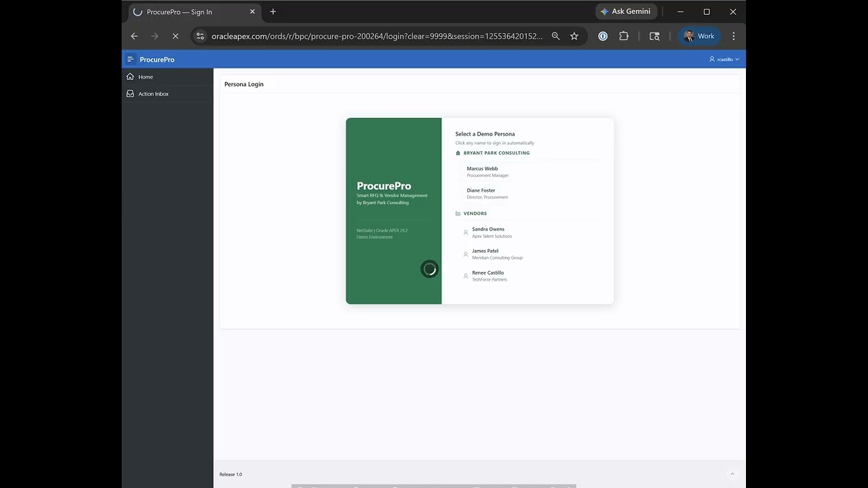Stop page loading with the X button

[x=175, y=36]
